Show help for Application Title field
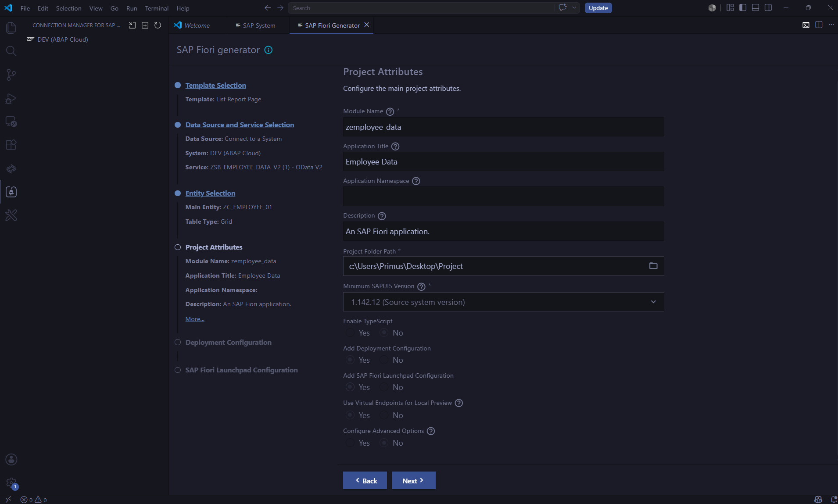 point(395,147)
